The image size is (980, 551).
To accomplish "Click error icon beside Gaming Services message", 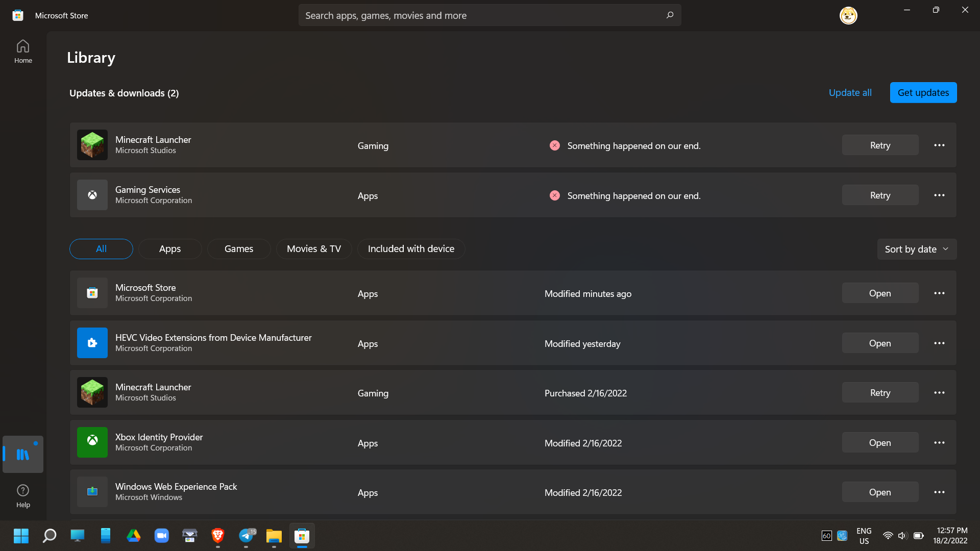I will pyautogui.click(x=555, y=195).
